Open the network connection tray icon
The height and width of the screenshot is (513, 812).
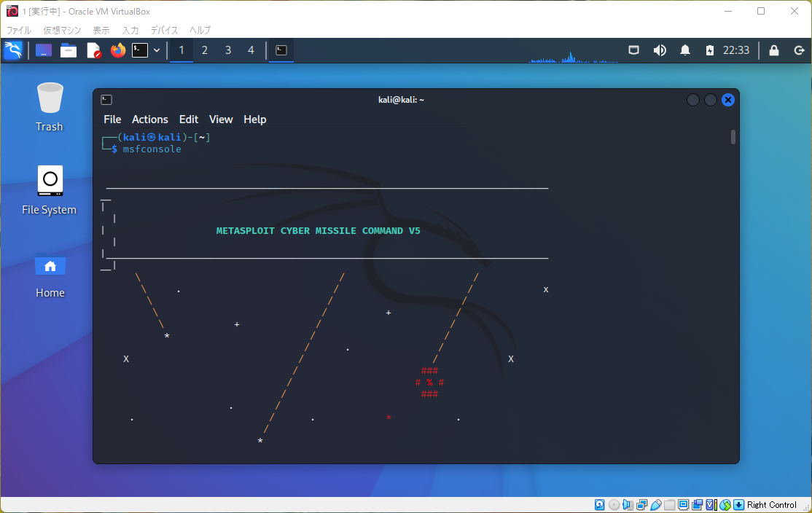(634, 50)
